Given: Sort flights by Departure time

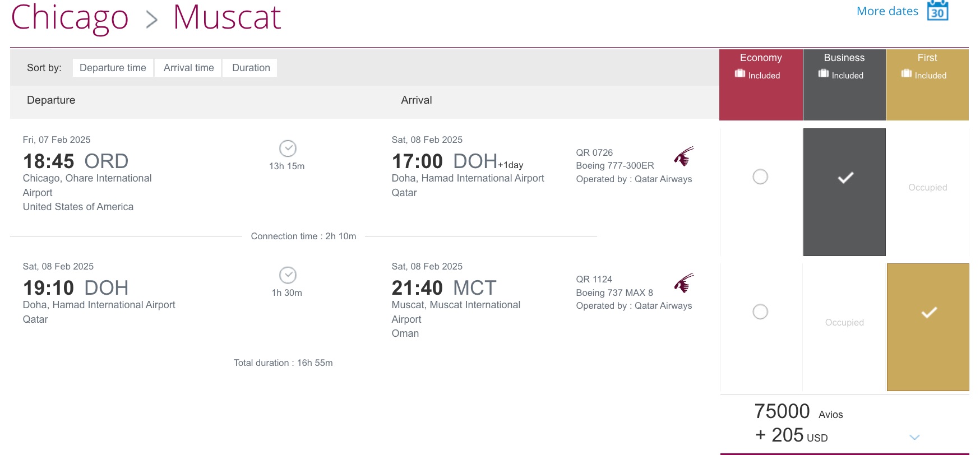Looking at the screenshot, I should [112, 67].
